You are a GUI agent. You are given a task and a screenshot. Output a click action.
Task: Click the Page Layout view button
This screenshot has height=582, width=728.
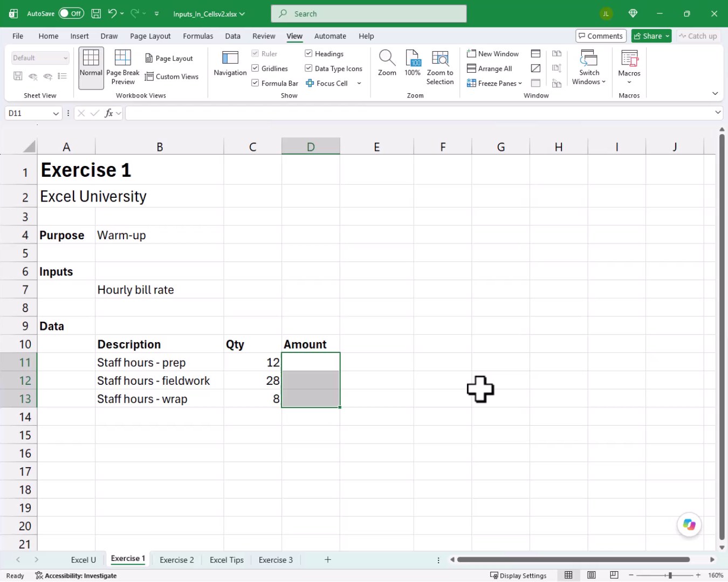pyautogui.click(x=169, y=58)
